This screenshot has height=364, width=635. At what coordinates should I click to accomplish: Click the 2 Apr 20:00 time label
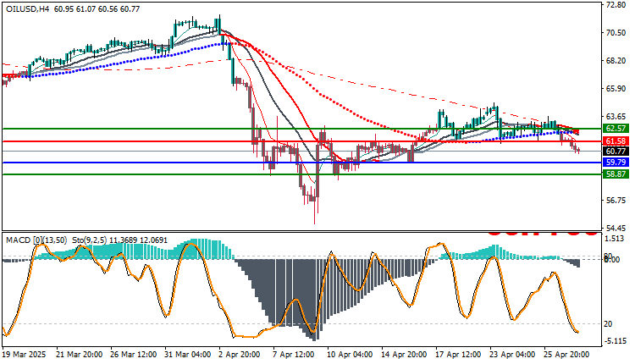click(x=240, y=355)
